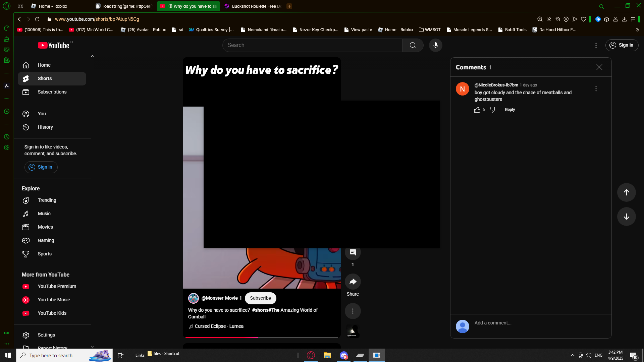Toggle the Short's comments button

353,252
